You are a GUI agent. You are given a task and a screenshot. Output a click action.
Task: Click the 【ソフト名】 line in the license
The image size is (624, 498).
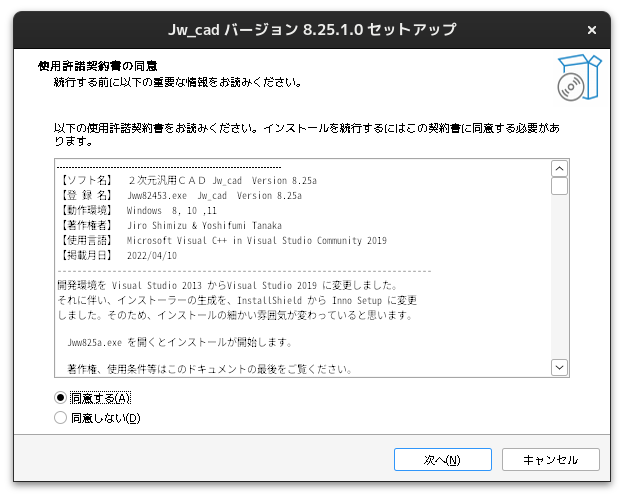point(187,180)
